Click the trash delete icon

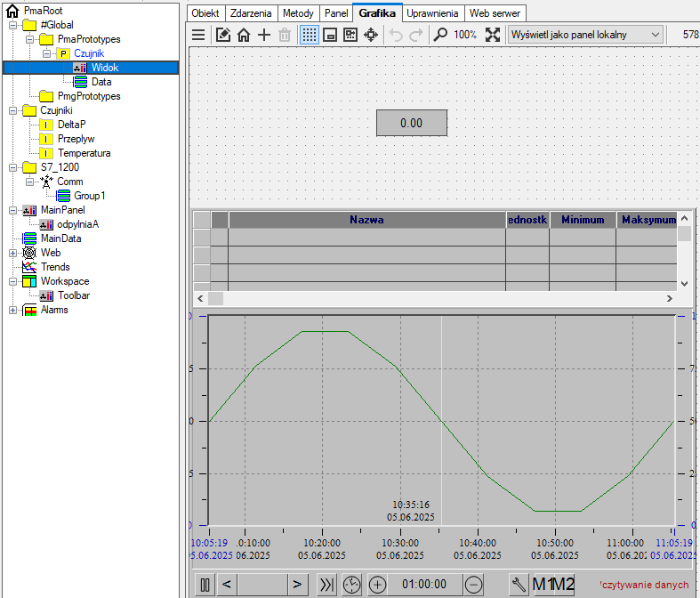click(x=285, y=35)
